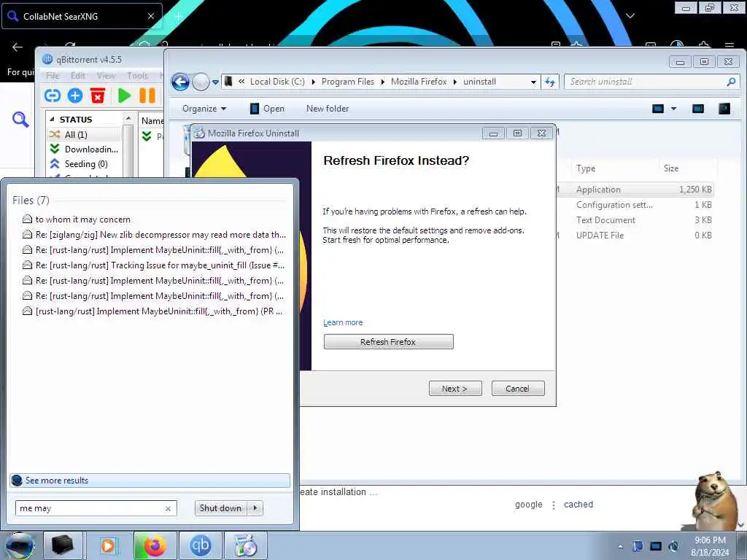Switch to CollabNet SearXNG tab
747x560 pixels.
point(82,16)
